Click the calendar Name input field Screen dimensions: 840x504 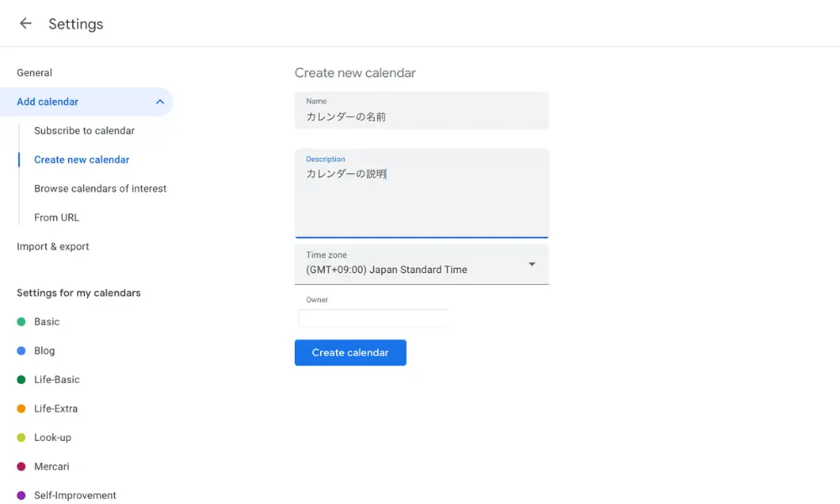422,110
